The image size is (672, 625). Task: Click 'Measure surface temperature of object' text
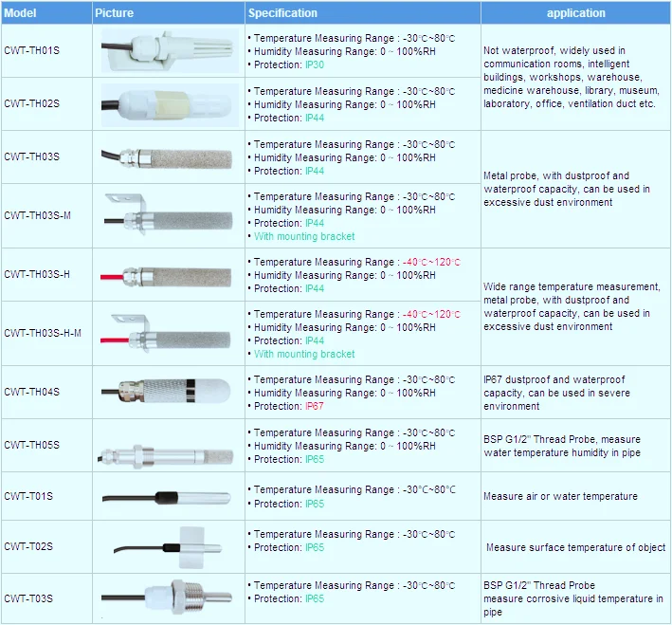click(575, 547)
